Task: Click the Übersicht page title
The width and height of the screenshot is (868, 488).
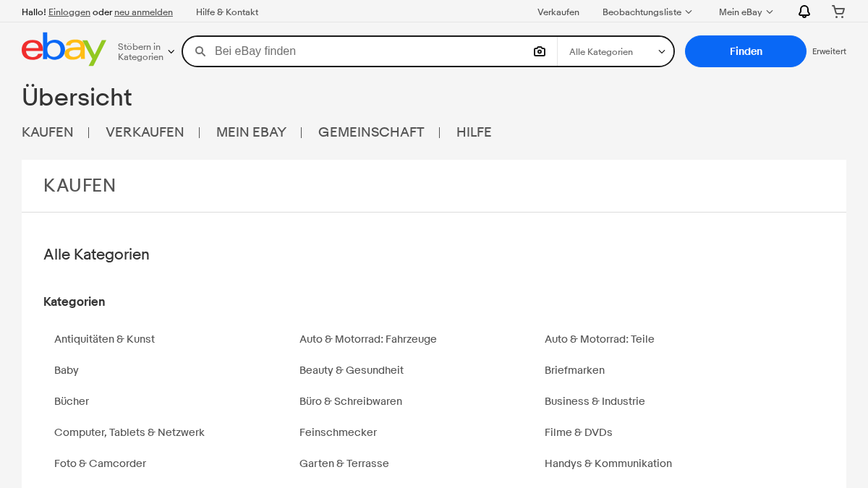Action: (77, 98)
